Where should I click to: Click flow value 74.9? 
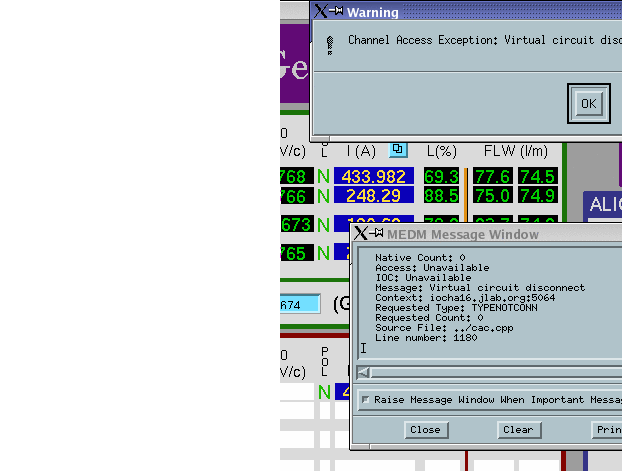[538, 196]
